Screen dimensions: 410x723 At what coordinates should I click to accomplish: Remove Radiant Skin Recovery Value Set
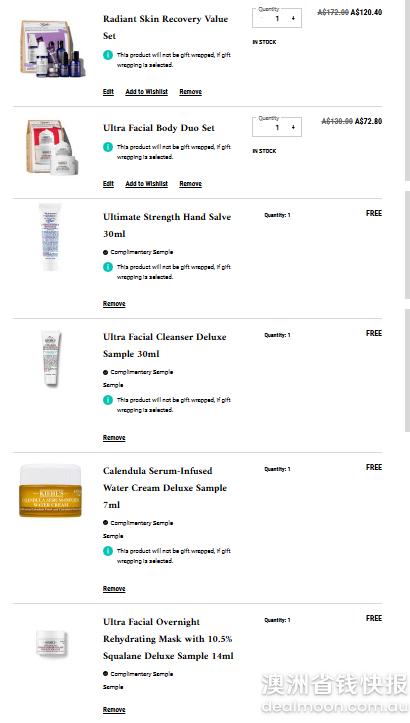click(190, 92)
